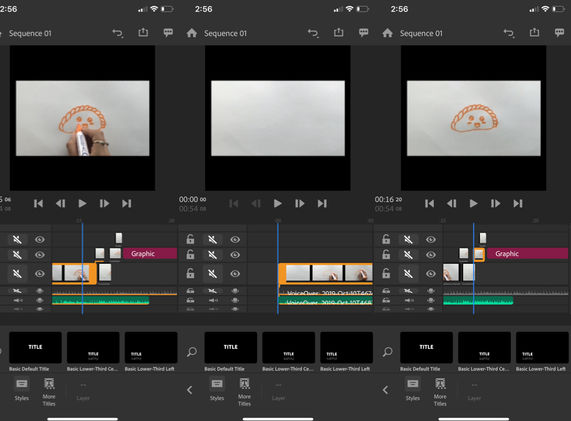This screenshot has height=421, width=571.
Task: Select Basic Default Title thumbnail in the middle screen
Action: click(231, 347)
